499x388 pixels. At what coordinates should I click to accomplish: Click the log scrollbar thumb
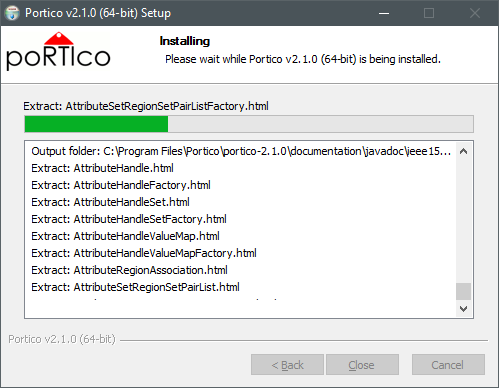[463, 292]
